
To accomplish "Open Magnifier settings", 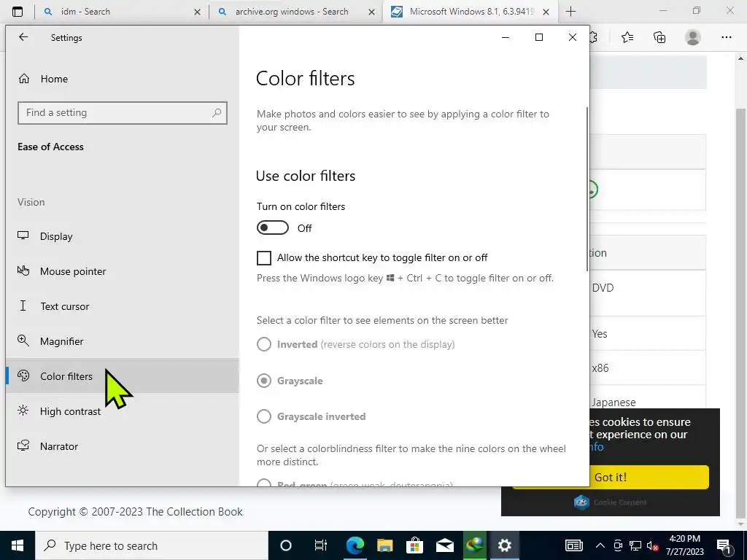I will click(x=123, y=341).
